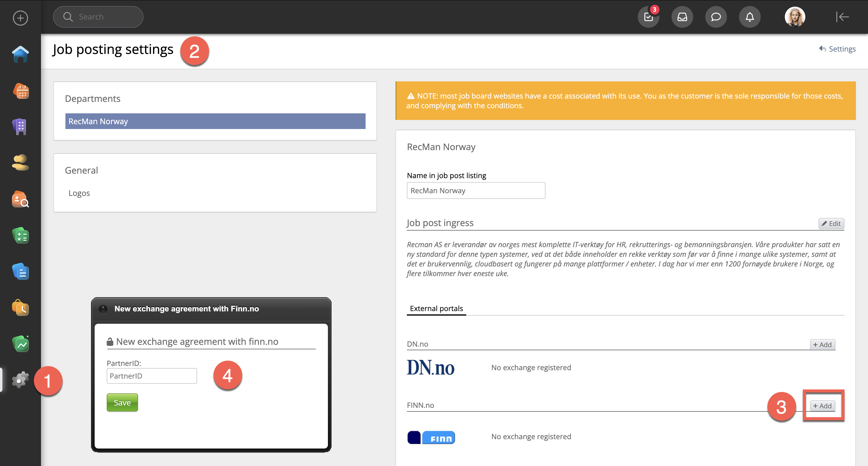Open the candidate search icon
Screen dimensions: 868x466
[20, 199]
